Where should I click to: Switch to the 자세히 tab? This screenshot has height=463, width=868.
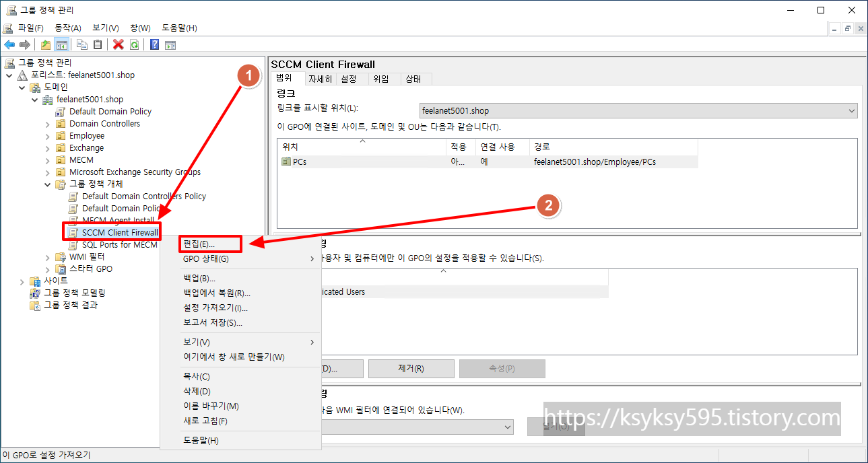(x=321, y=79)
